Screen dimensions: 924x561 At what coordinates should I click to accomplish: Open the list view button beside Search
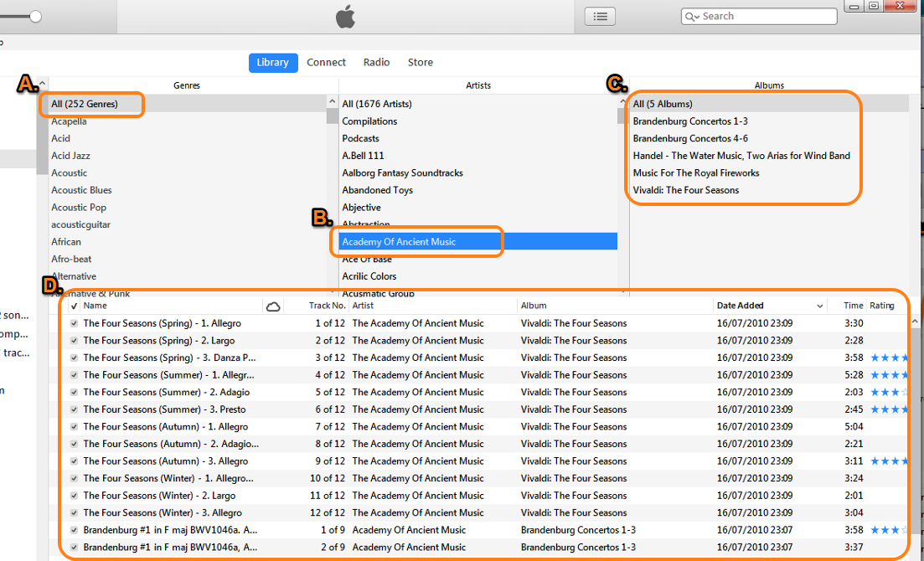pos(600,17)
